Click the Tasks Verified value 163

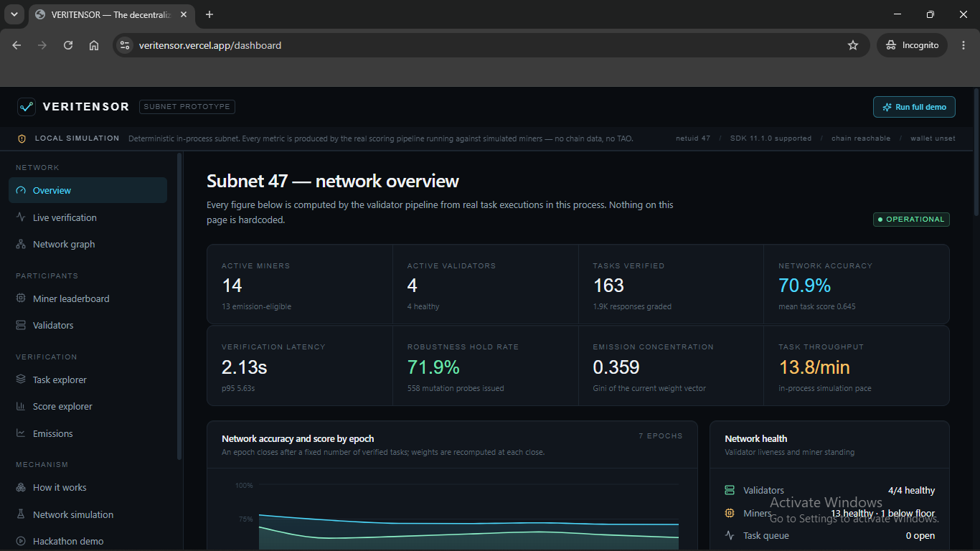(x=608, y=286)
